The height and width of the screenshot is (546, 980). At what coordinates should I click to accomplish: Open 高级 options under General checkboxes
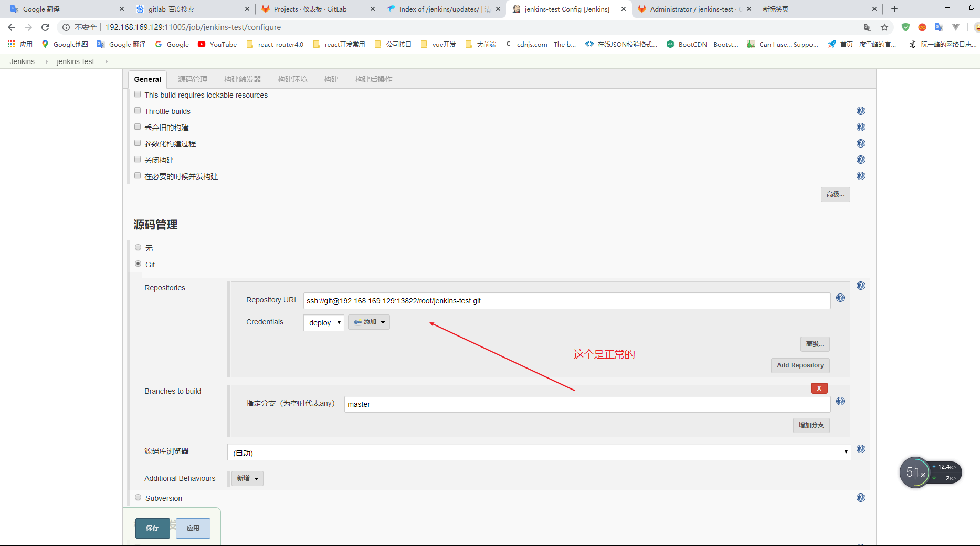pos(835,194)
